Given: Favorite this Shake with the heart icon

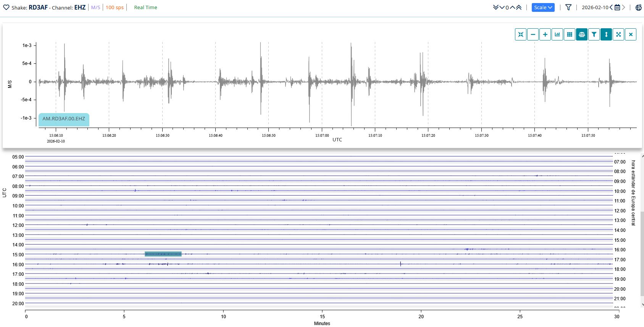Looking at the screenshot, I should click(6, 7).
